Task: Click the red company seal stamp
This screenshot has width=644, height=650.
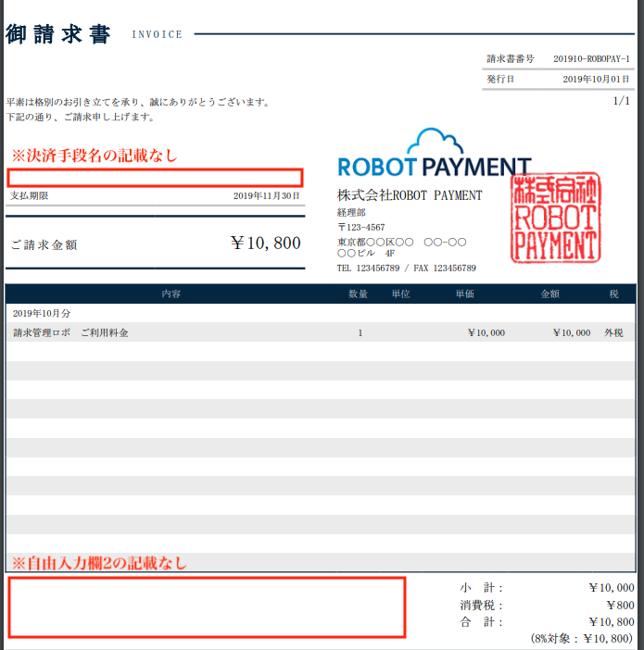Action: pyautogui.click(x=556, y=218)
